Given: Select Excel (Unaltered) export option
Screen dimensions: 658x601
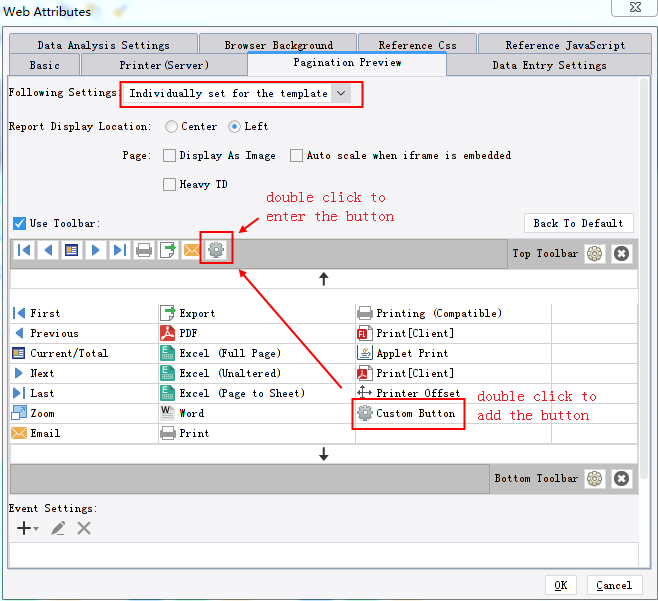Looking at the screenshot, I should coord(257,373).
